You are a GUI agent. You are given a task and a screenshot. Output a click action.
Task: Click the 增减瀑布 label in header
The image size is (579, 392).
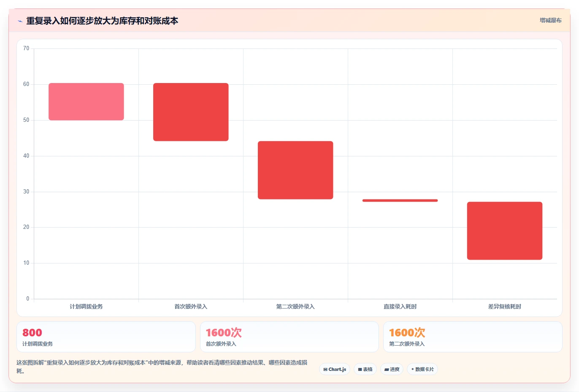(551, 20)
